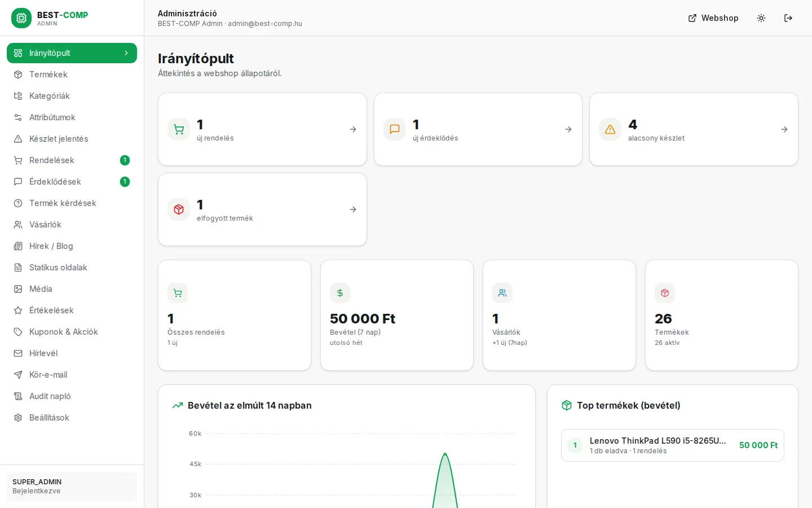
Task: Click the Kör-e-mail paper plane icon
Action: [x=18, y=375]
